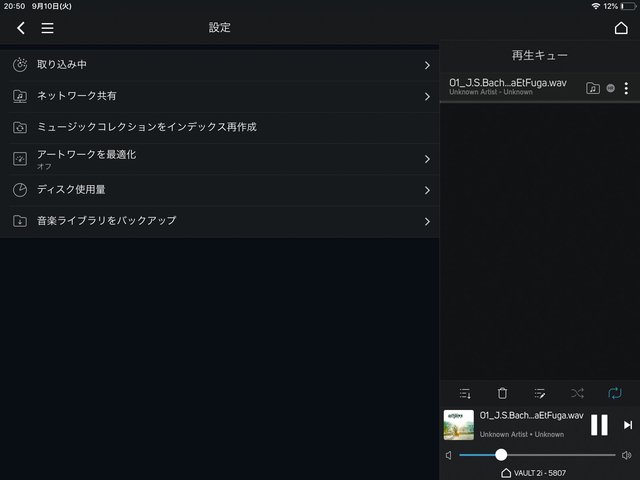Click the 設定 page title
The height and width of the screenshot is (480, 640).
[220, 27]
